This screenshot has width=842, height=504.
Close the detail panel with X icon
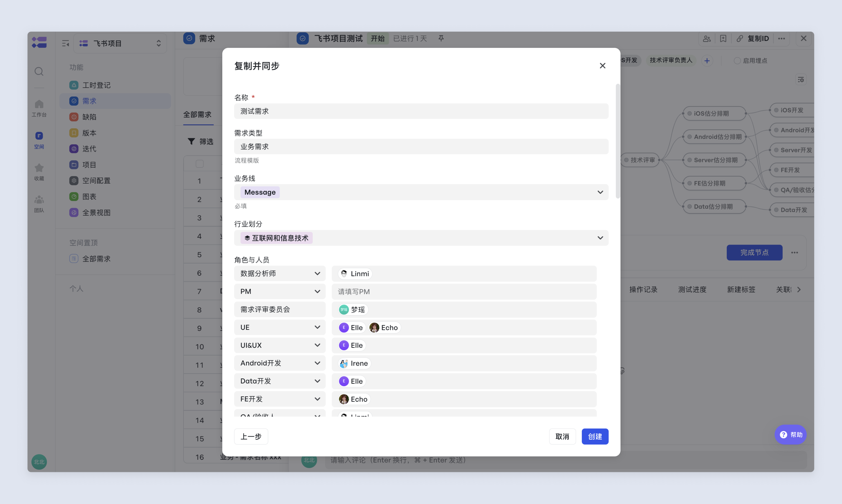[x=804, y=38]
